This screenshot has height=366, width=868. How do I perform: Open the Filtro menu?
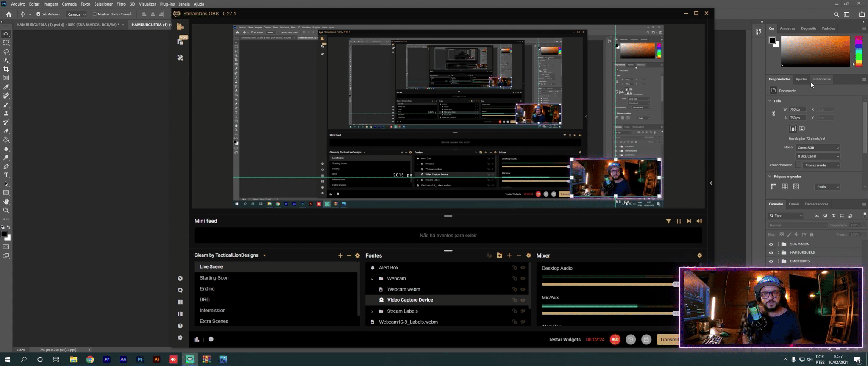tap(121, 4)
